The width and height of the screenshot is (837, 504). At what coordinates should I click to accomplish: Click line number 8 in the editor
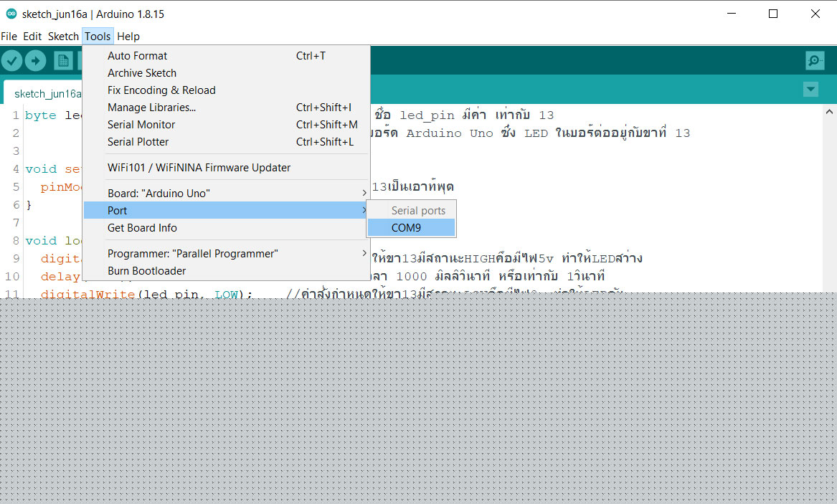[16, 241]
